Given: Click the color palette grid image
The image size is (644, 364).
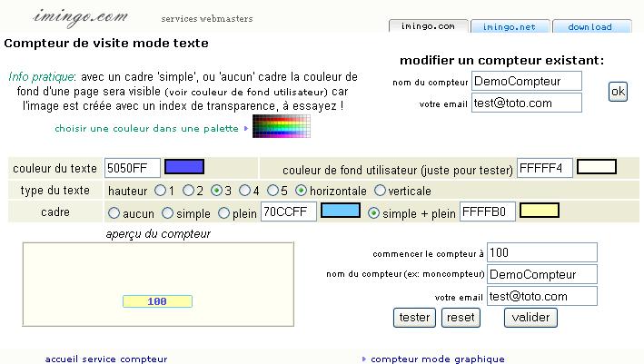Looking at the screenshot, I should tap(282, 127).
